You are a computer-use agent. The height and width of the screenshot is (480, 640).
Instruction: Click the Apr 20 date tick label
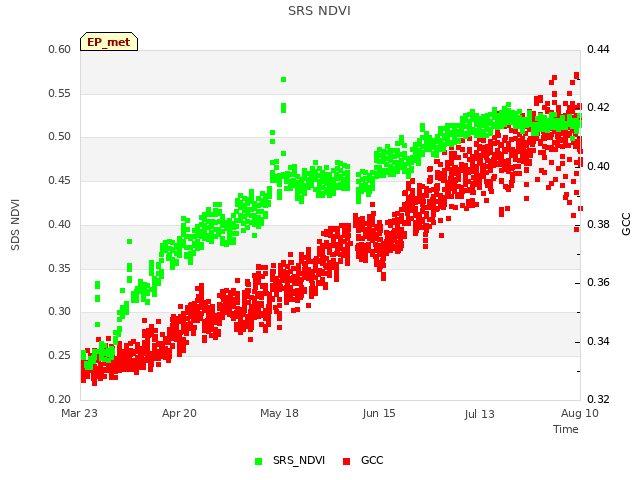click(179, 413)
